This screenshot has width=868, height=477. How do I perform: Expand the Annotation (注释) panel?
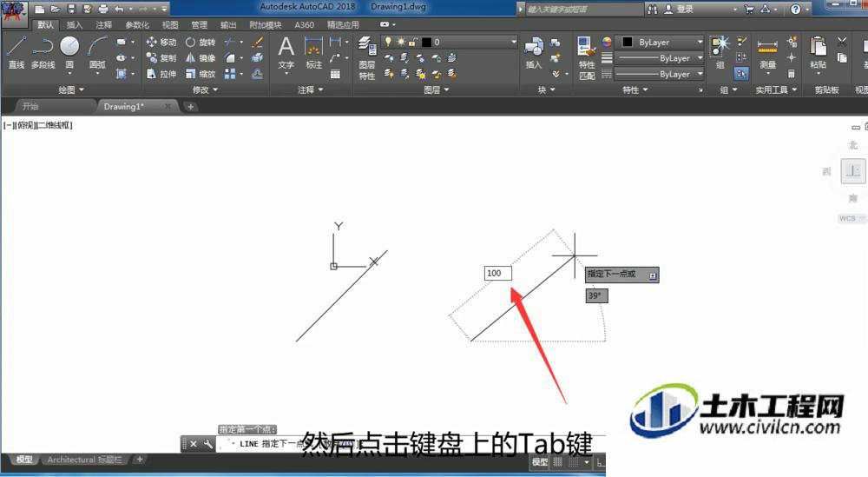coord(310,89)
